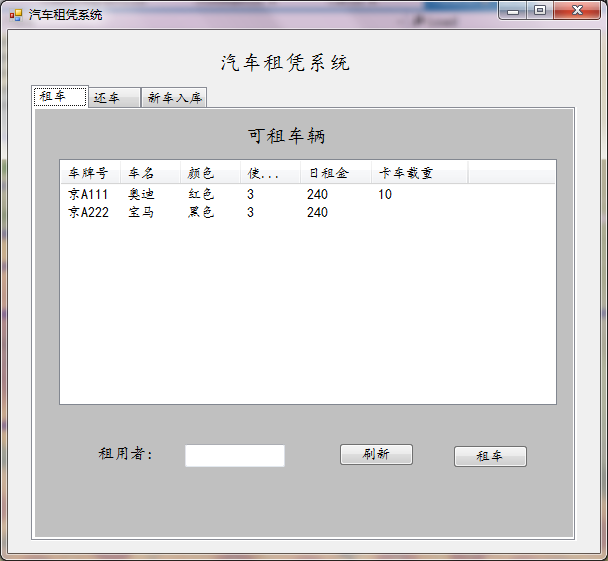
Task: Switch to the 租车 tab
Action: (x=60, y=97)
